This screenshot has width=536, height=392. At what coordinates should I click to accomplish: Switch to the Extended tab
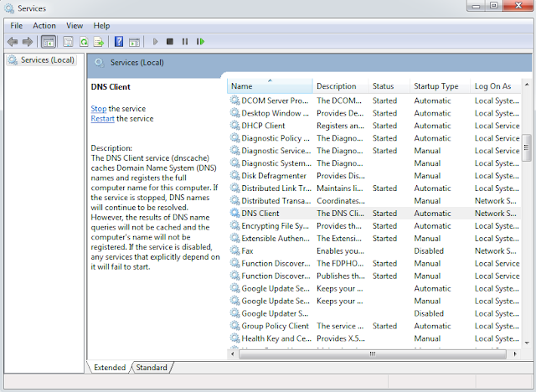click(110, 368)
